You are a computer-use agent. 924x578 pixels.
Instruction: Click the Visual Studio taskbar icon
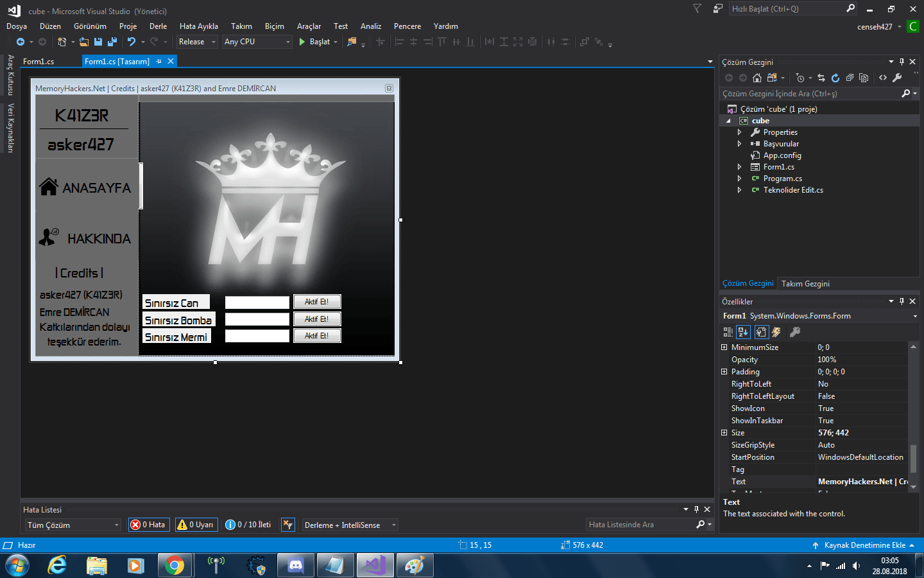[375, 565]
